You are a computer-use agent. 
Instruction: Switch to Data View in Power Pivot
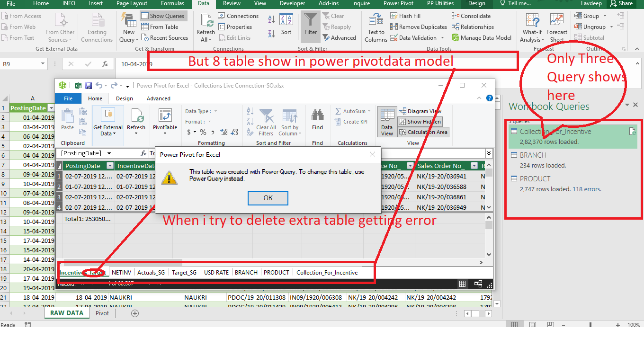pyautogui.click(x=387, y=122)
